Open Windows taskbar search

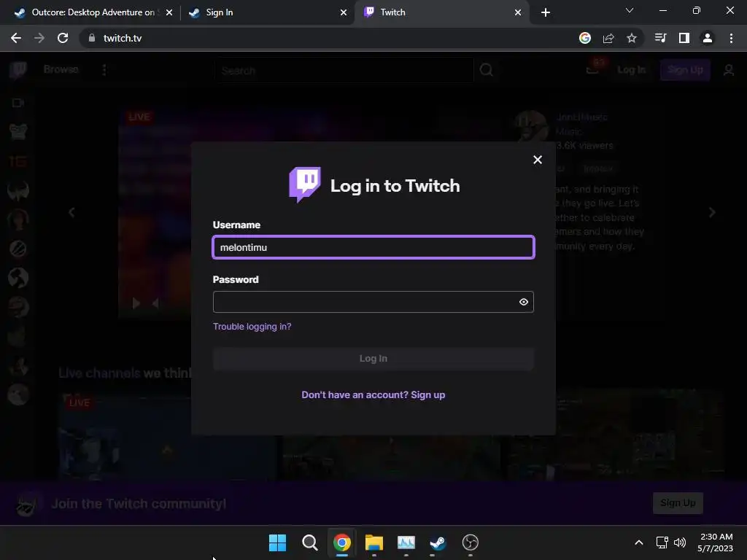(x=309, y=542)
